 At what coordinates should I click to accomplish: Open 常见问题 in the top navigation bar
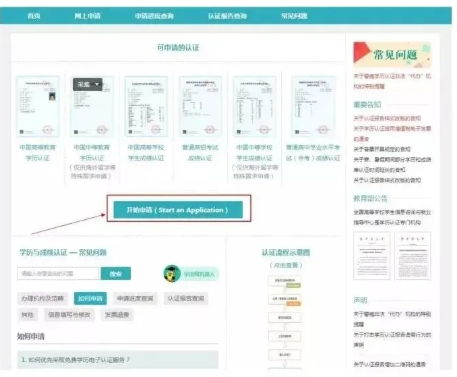294,16
